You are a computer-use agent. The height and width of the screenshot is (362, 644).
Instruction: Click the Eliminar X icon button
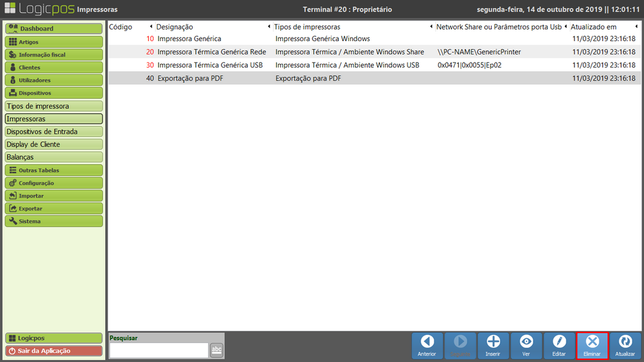tap(592, 345)
